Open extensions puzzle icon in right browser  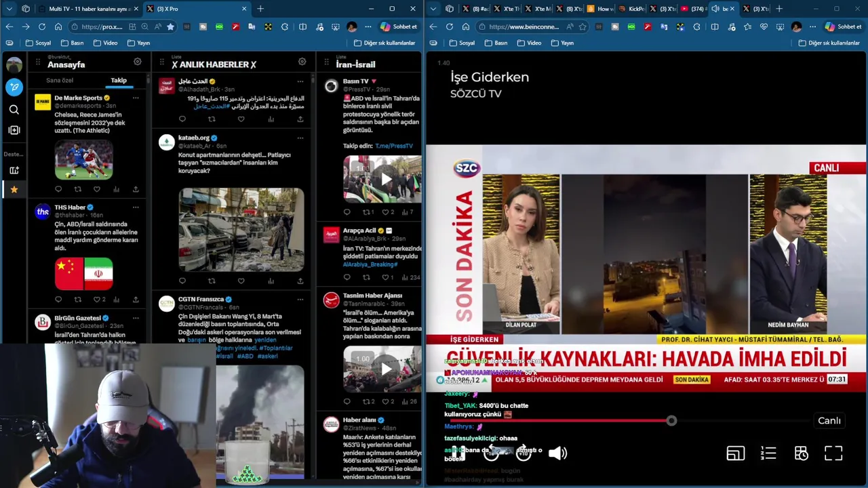(x=696, y=26)
